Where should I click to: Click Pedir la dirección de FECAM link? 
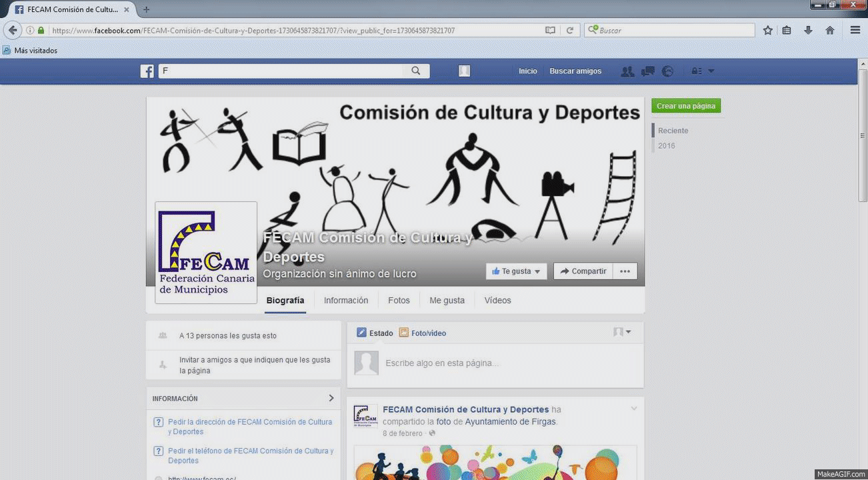[250, 427]
